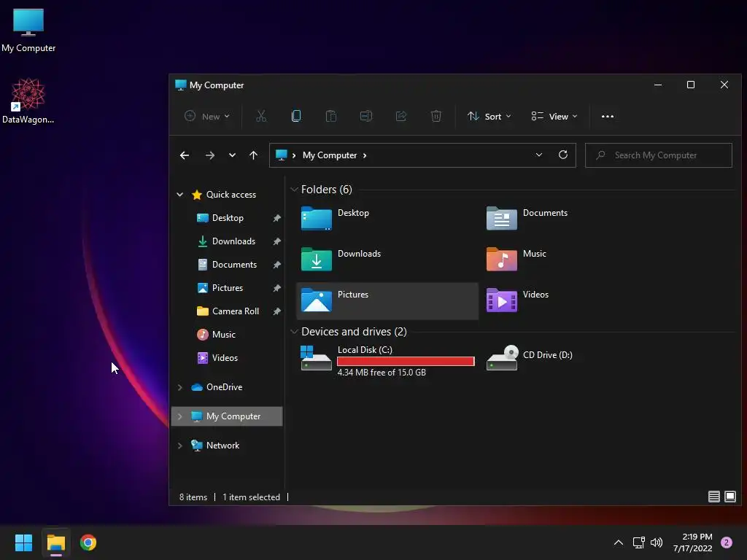Expand the Network tree node
Viewport: 747px width, 560px height.
pyautogui.click(x=179, y=446)
